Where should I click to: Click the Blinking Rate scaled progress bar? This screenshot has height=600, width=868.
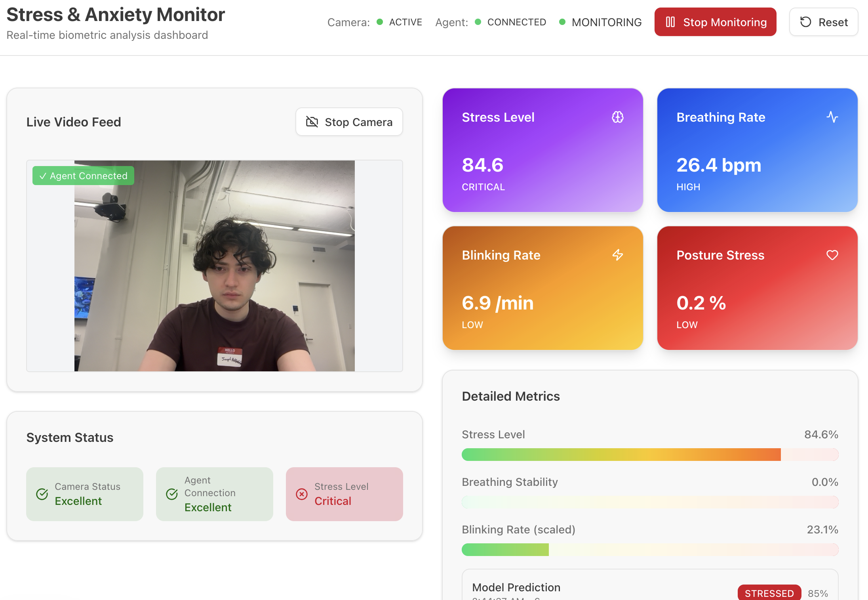[649, 550]
